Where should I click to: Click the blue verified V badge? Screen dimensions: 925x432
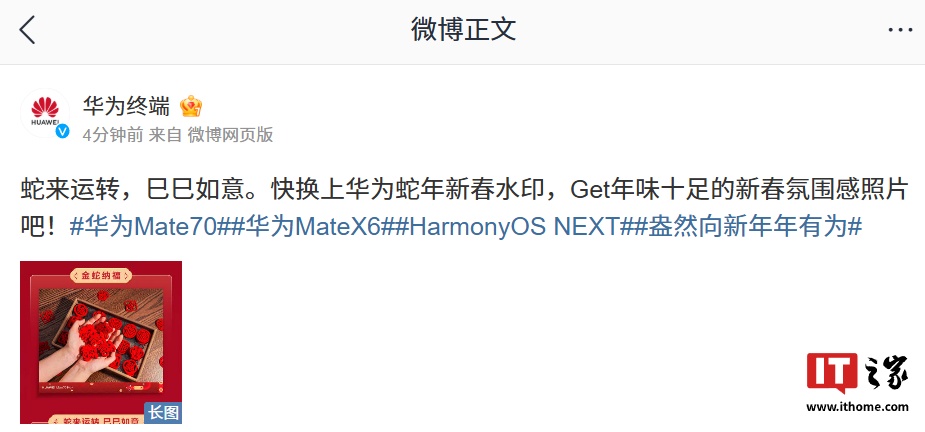(63, 132)
